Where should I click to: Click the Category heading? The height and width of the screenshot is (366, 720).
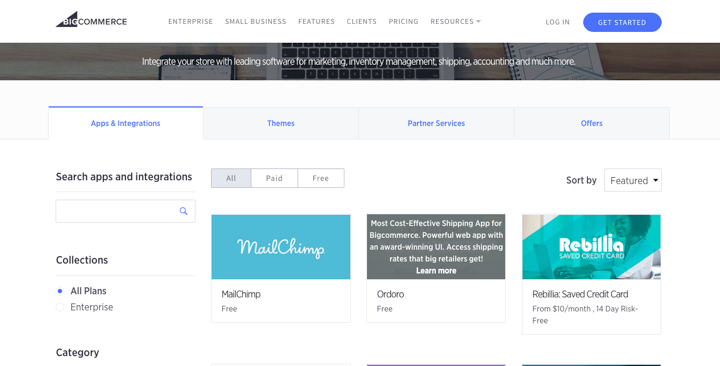point(77,352)
